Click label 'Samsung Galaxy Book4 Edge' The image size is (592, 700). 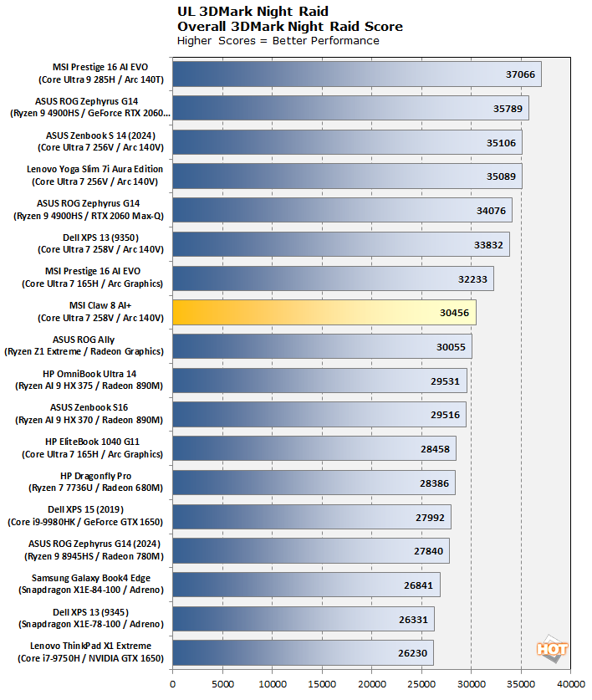(x=91, y=578)
